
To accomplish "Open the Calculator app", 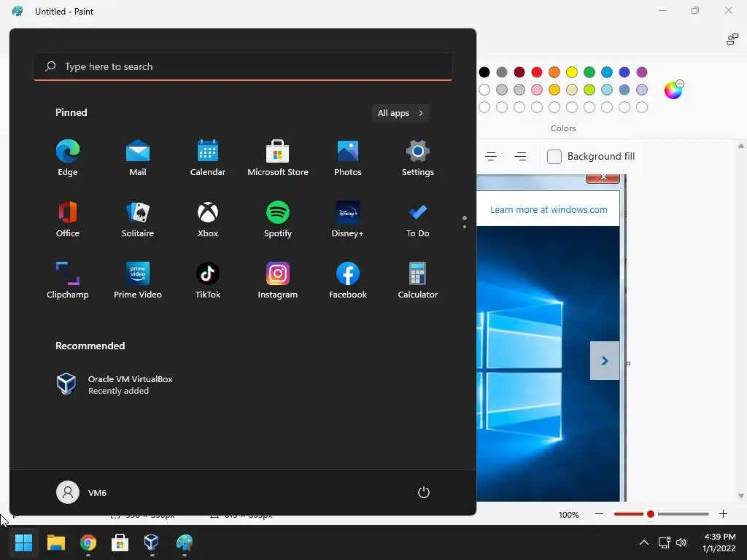I will (418, 281).
